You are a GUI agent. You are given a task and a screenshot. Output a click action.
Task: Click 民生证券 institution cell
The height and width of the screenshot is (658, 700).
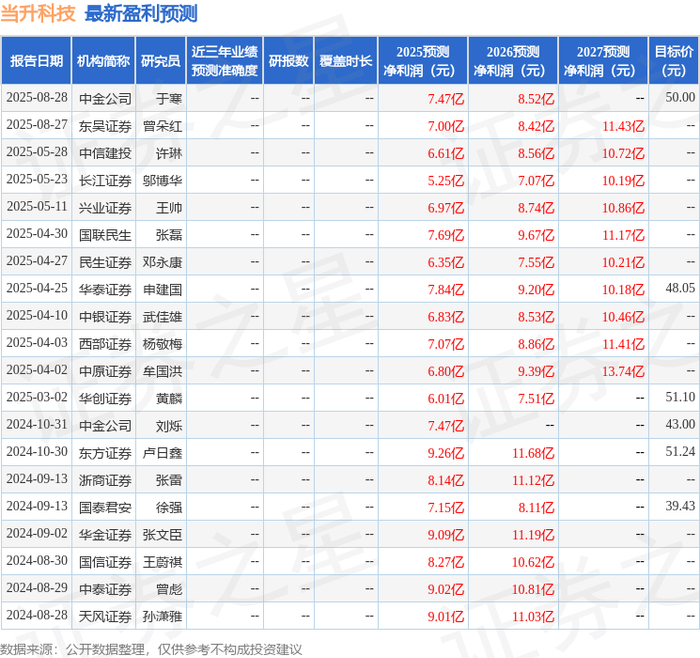(x=105, y=262)
